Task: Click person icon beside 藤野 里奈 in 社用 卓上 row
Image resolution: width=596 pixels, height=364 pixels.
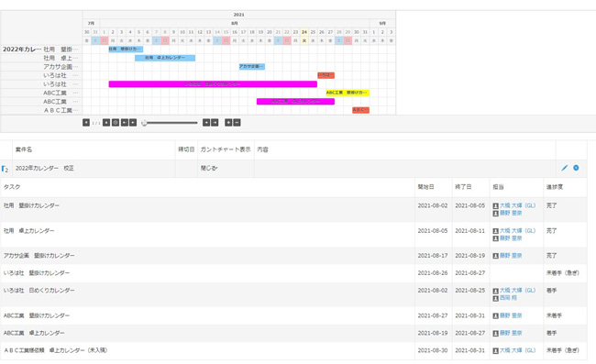Action: click(x=496, y=238)
